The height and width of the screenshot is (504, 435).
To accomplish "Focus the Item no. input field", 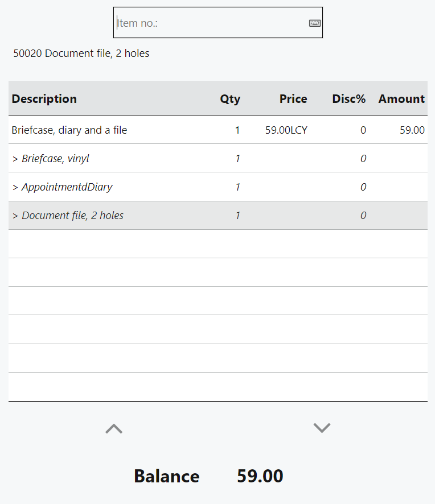I will pos(211,23).
